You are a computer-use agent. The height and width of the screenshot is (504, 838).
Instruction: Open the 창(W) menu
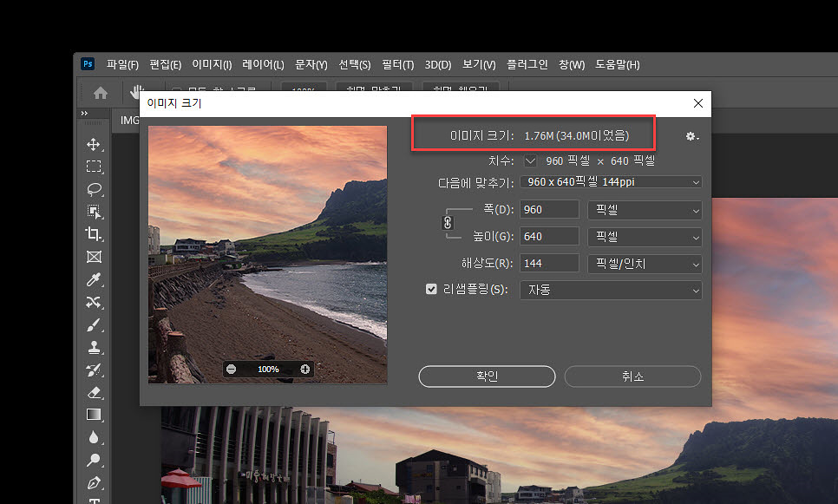pos(572,65)
